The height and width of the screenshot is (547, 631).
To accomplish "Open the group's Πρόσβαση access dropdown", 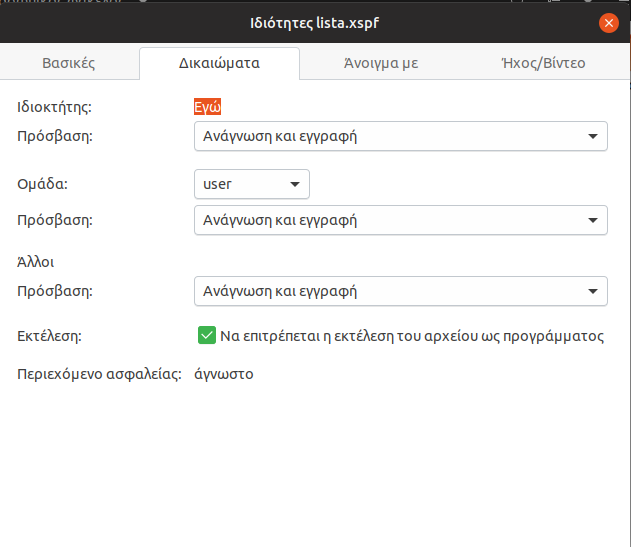I will pos(401,220).
